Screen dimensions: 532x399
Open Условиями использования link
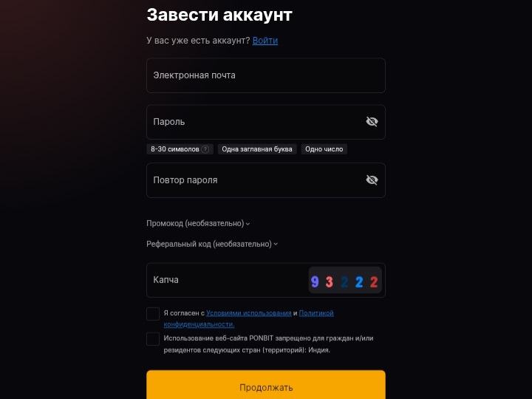pyautogui.click(x=249, y=313)
